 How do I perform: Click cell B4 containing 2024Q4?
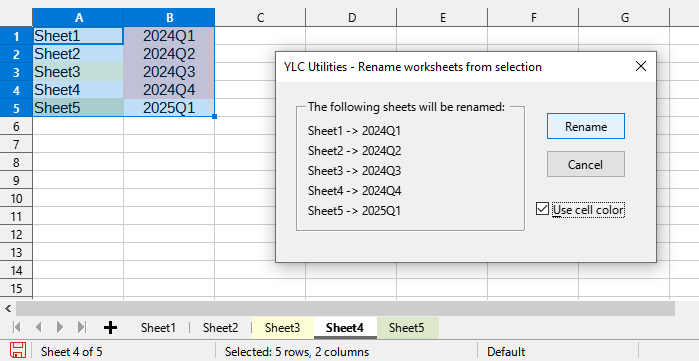click(x=169, y=90)
